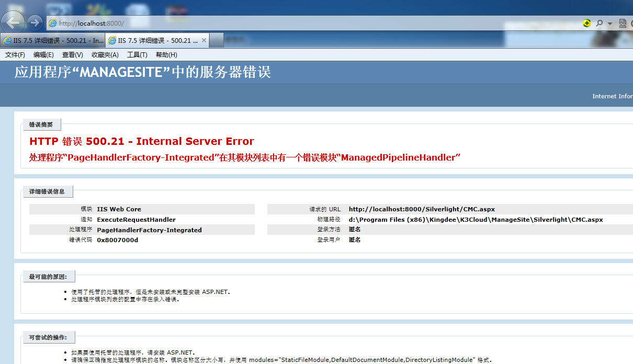
Task: Click the PageHandlerFactory-Integrated handler value
Action: coord(150,230)
